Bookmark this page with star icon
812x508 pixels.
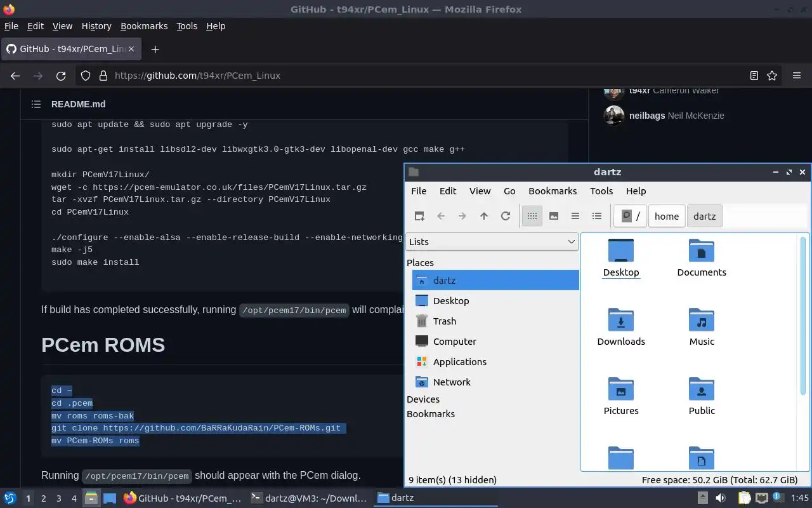[x=772, y=76]
